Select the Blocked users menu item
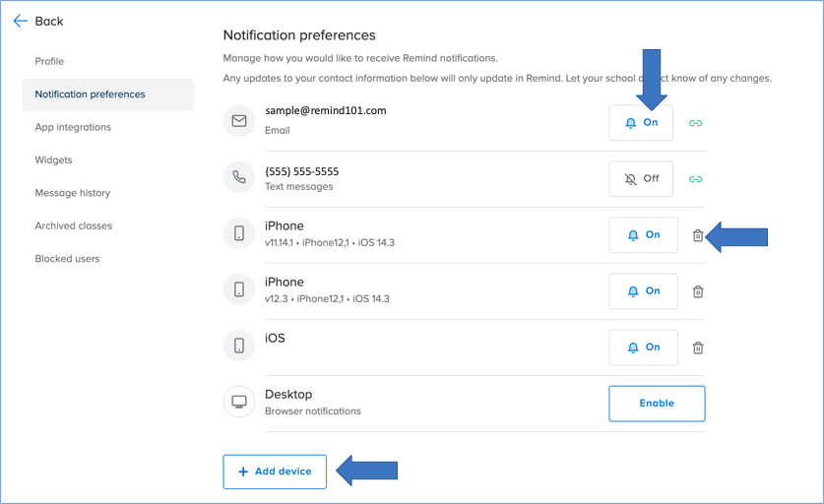 (67, 259)
